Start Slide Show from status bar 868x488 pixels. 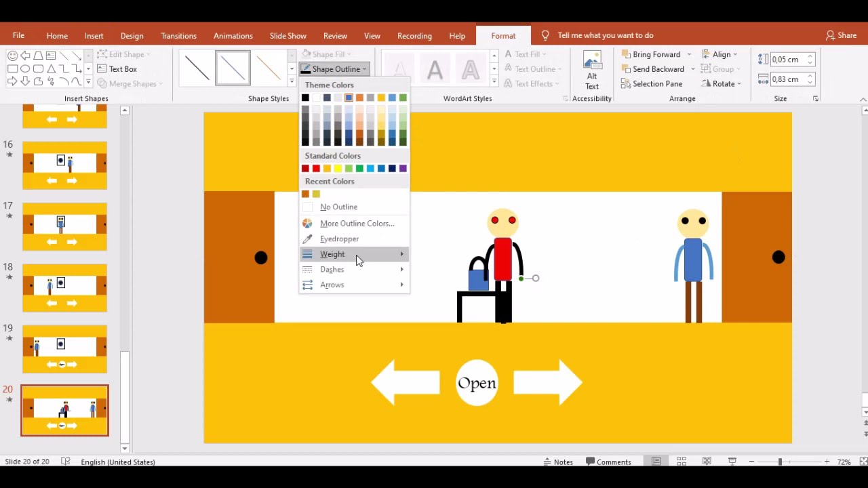pyautogui.click(x=732, y=462)
